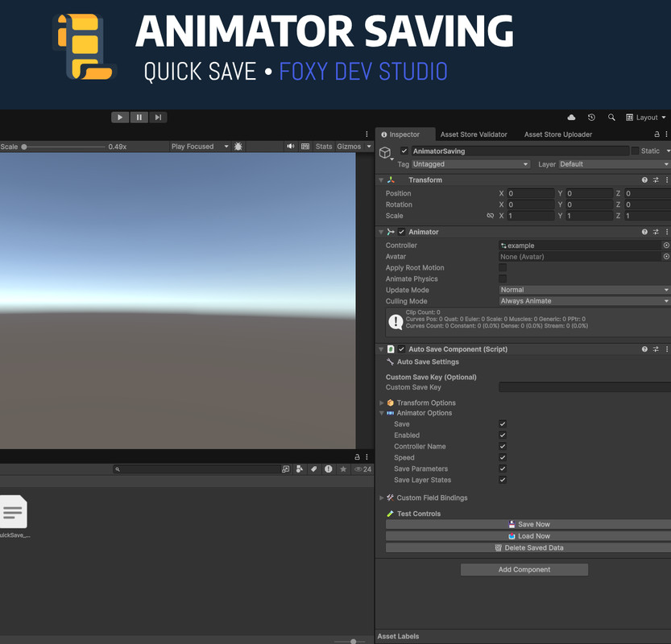The width and height of the screenshot is (671, 644).
Task: Toggle the debug bug icon in Game view
Action: coord(238,147)
